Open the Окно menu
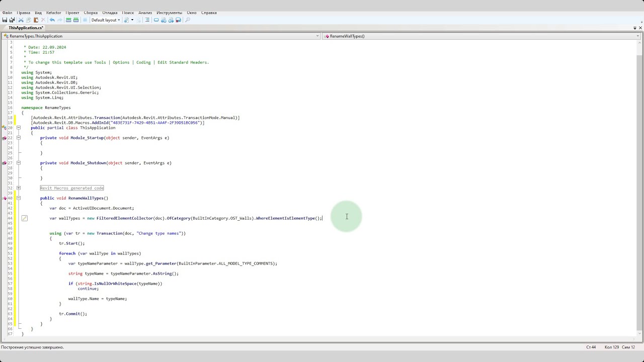644x362 pixels. pyautogui.click(x=192, y=13)
